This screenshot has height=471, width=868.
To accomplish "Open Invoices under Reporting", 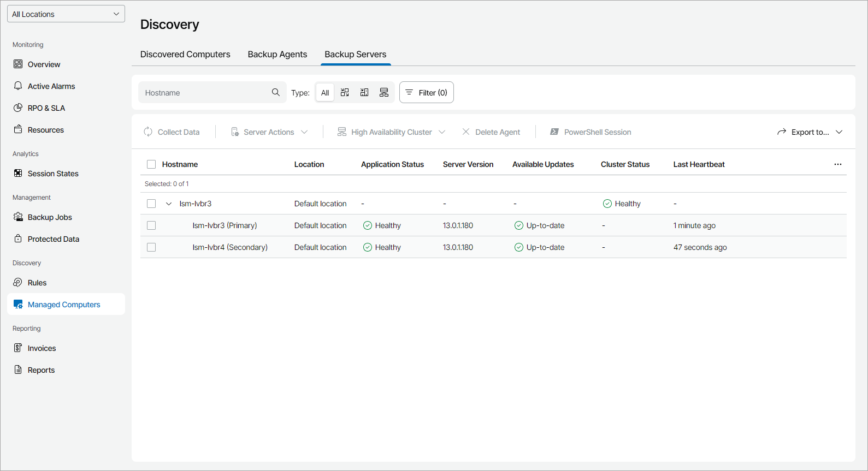I will (42, 348).
